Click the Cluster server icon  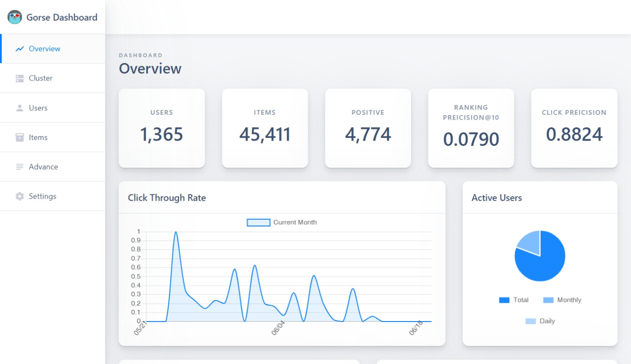[20, 78]
